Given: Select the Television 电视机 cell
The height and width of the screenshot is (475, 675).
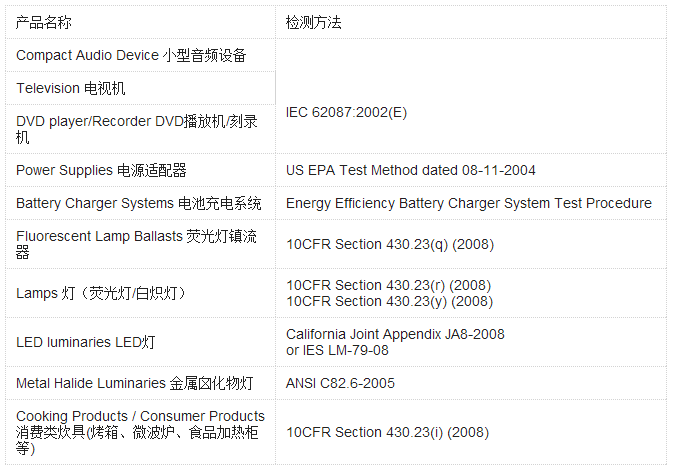Looking at the screenshot, I should click(71, 88).
